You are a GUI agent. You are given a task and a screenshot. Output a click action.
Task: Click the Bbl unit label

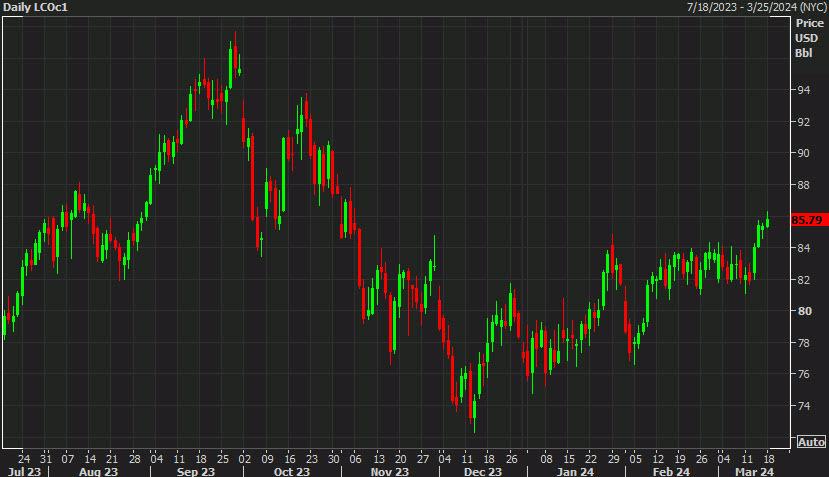[x=804, y=53]
